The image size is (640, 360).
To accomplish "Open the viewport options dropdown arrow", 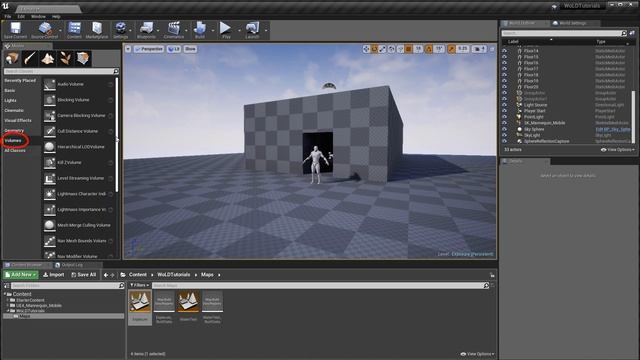I will 128,49.
